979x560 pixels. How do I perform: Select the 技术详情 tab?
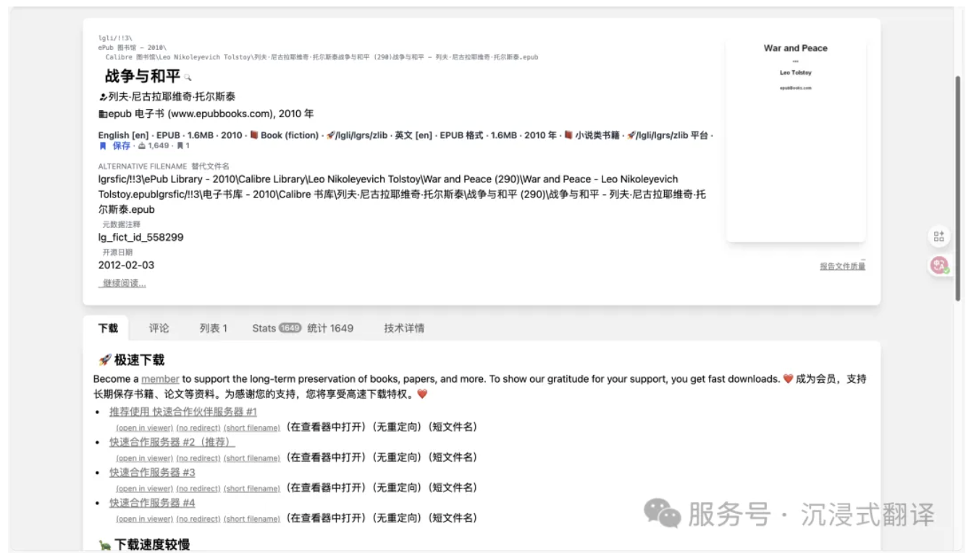[404, 328]
